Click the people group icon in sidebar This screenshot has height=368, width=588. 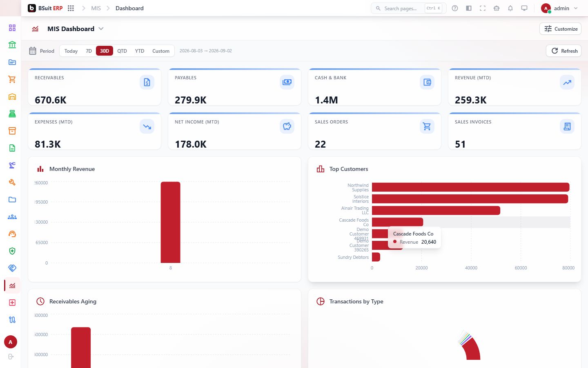[12, 217]
